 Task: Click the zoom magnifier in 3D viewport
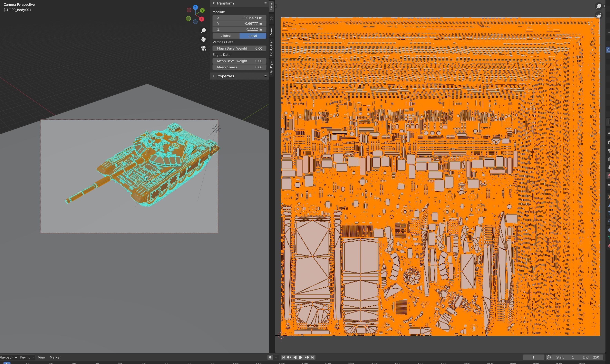pyautogui.click(x=203, y=30)
